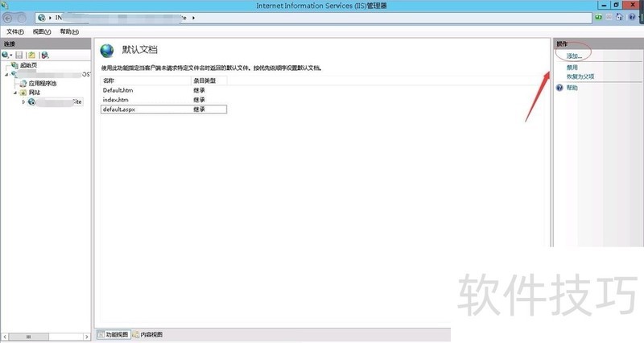Click the help icon next to 帮助
This screenshot has width=644, height=343.
coord(559,88)
